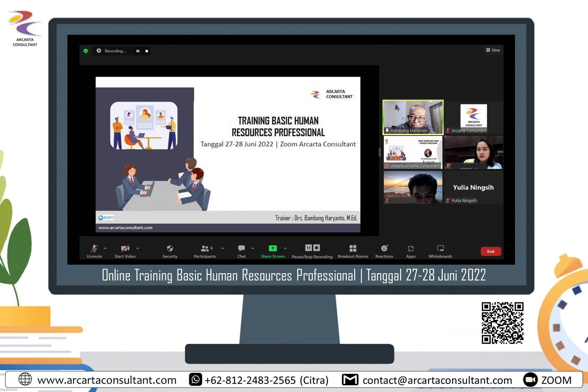Screen dimensions: 588x392
Task: Stop the recording using the square button
Action: point(147,51)
